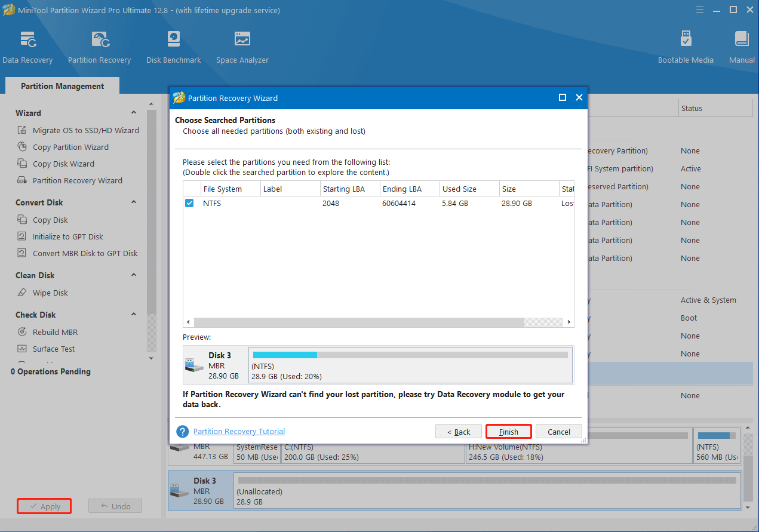759x532 pixels.
Task: Click the 5.84 GB used size cell
Action: click(x=456, y=203)
